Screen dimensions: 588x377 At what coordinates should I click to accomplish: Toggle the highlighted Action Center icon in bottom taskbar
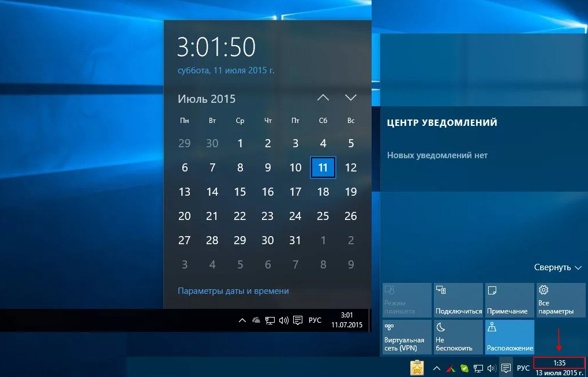[x=506, y=368]
